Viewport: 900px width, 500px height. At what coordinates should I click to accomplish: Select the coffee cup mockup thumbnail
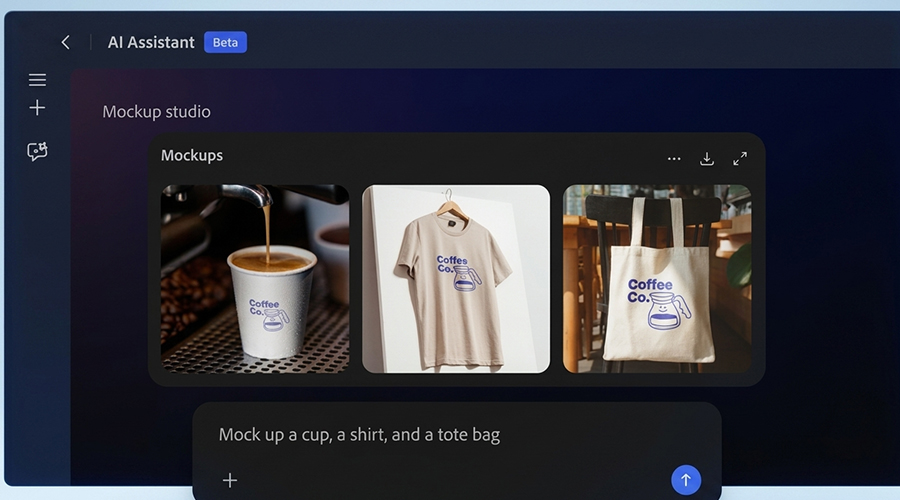click(x=255, y=279)
